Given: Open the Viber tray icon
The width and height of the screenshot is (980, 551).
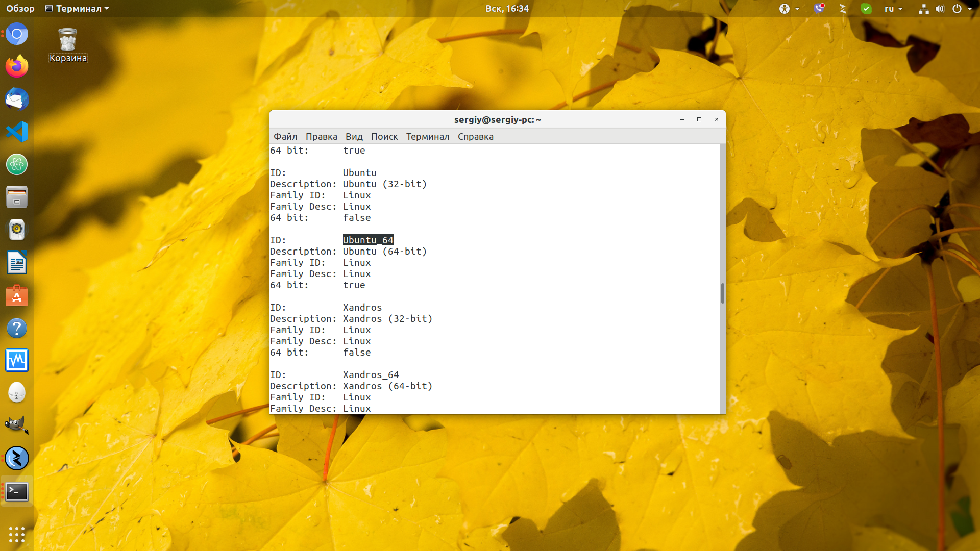Looking at the screenshot, I should [x=819, y=8].
